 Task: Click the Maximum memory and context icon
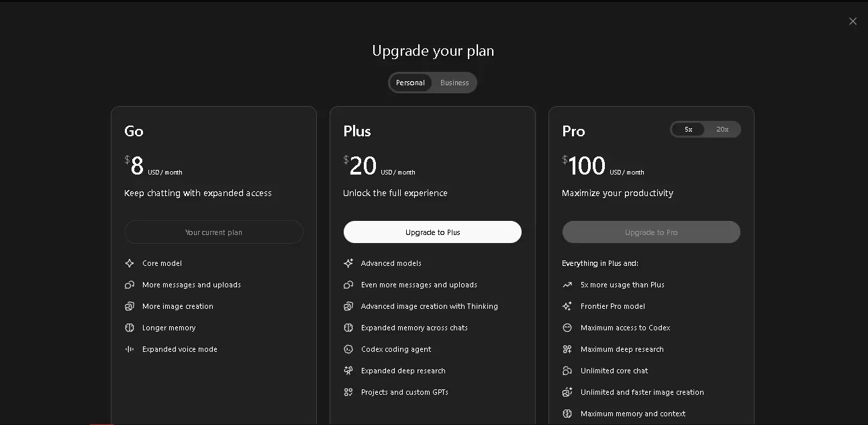tap(567, 414)
